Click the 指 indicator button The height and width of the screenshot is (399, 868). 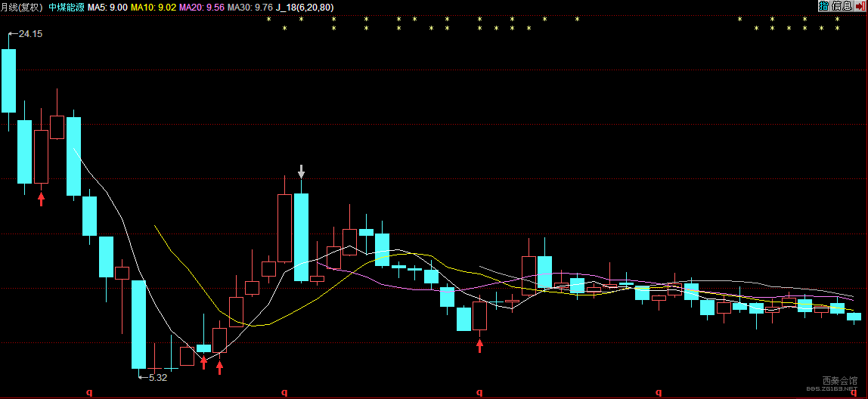[x=823, y=6]
